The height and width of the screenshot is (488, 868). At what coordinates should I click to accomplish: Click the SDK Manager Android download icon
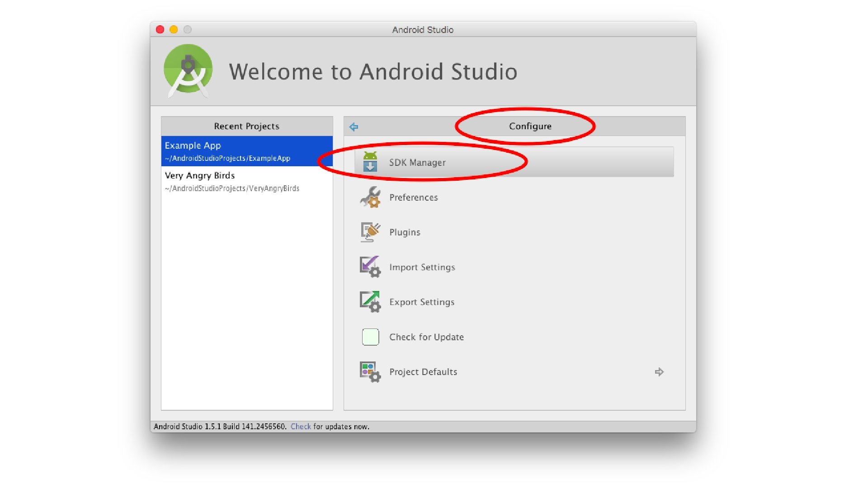(370, 162)
